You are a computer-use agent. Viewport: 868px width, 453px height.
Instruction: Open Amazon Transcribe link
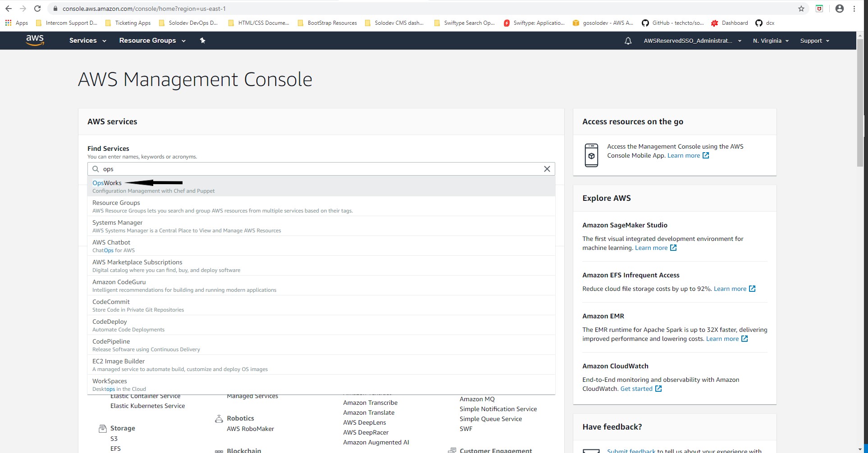point(370,403)
